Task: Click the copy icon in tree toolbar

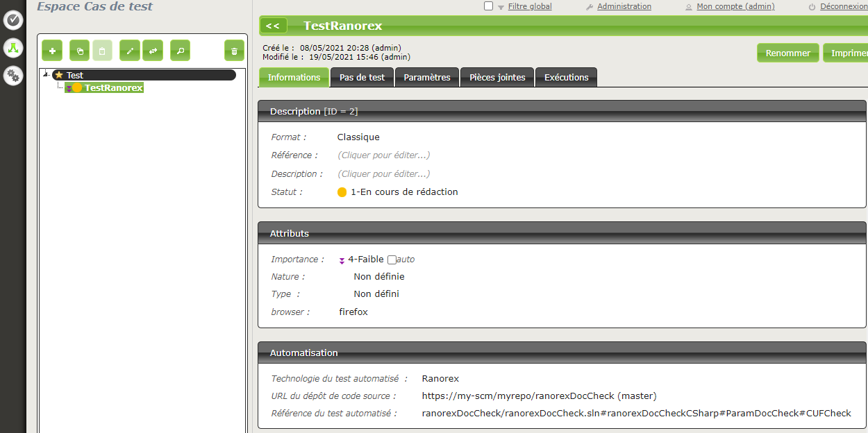Action: tap(80, 51)
